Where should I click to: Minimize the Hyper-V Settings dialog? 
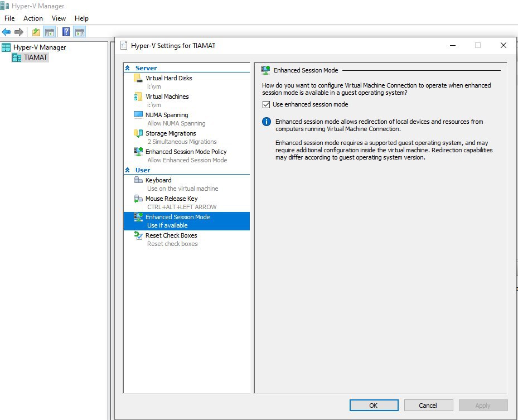click(x=453, y=45)
